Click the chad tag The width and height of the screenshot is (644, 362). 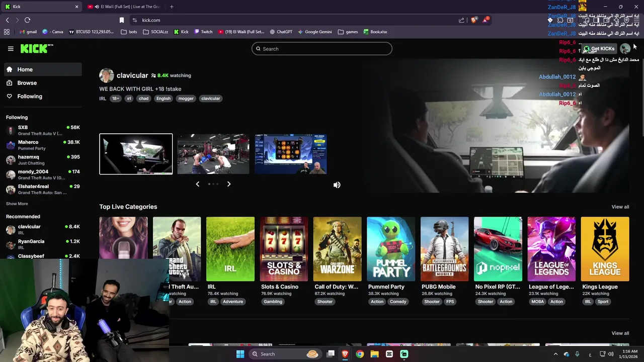click(x=143, y=99)
